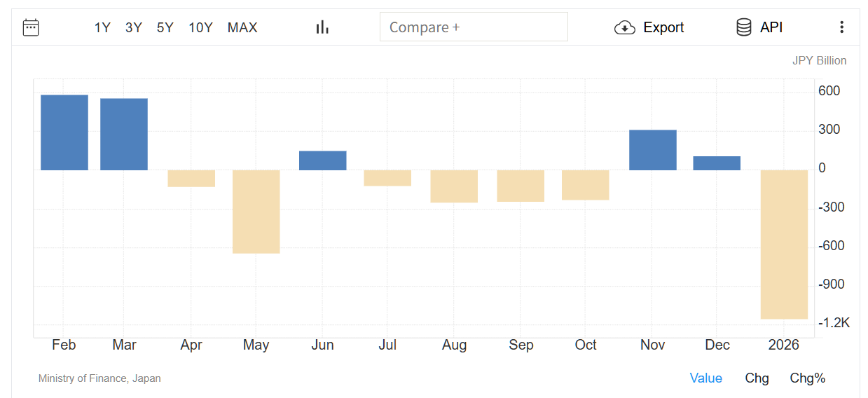Switch to 5Y time range
Image resolution: width=868 pixels, height=398 pixels.
pos(165,27)
